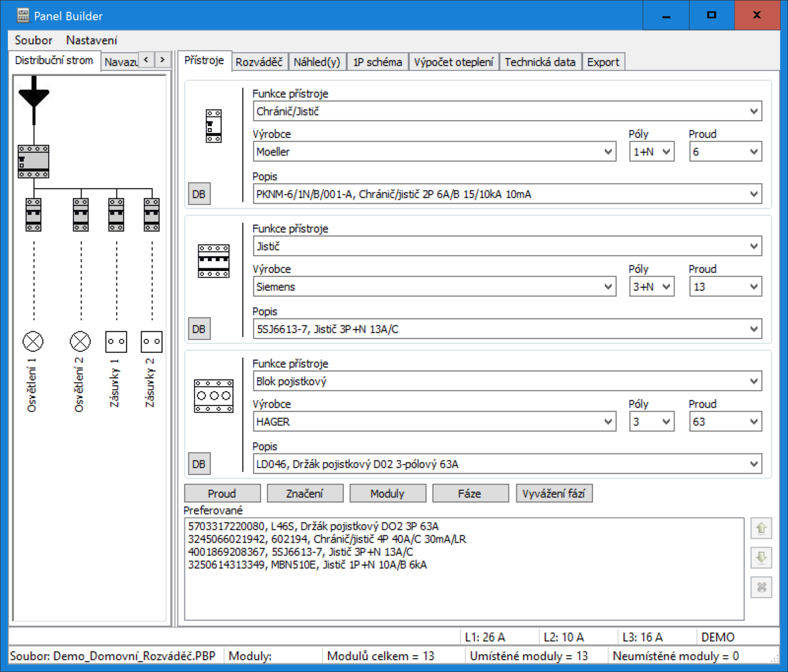Open Proud dropdown showing 13

[726, 287]
